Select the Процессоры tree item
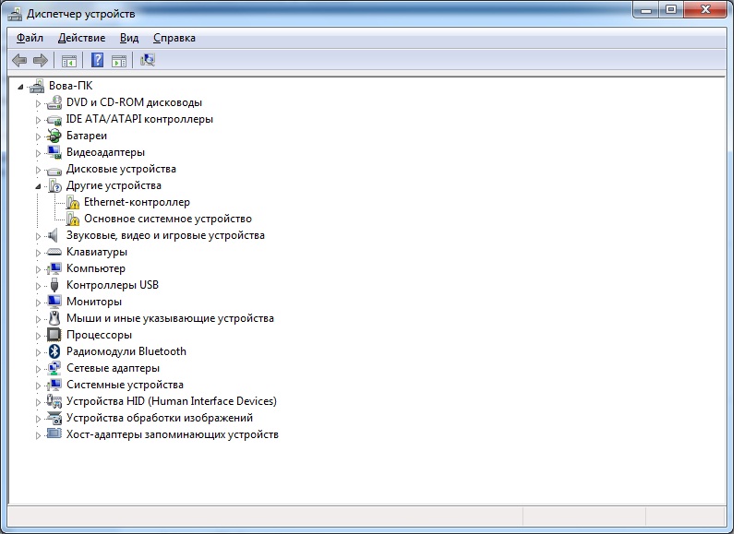756x534 pixels. click(x=99, y=335)
